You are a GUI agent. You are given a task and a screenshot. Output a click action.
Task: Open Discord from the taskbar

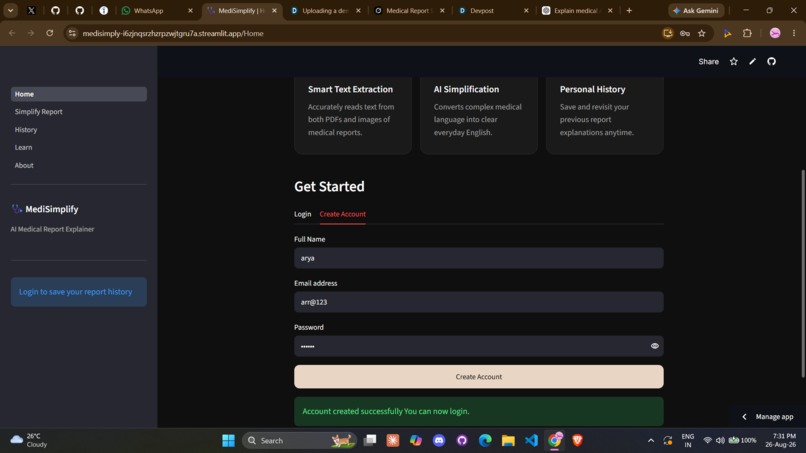click(438, 440)
